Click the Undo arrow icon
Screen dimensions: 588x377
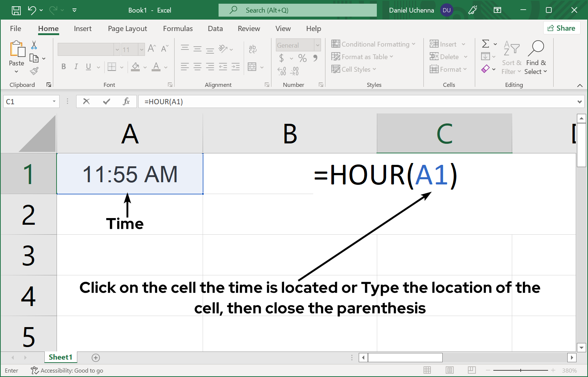click(32, 10)
